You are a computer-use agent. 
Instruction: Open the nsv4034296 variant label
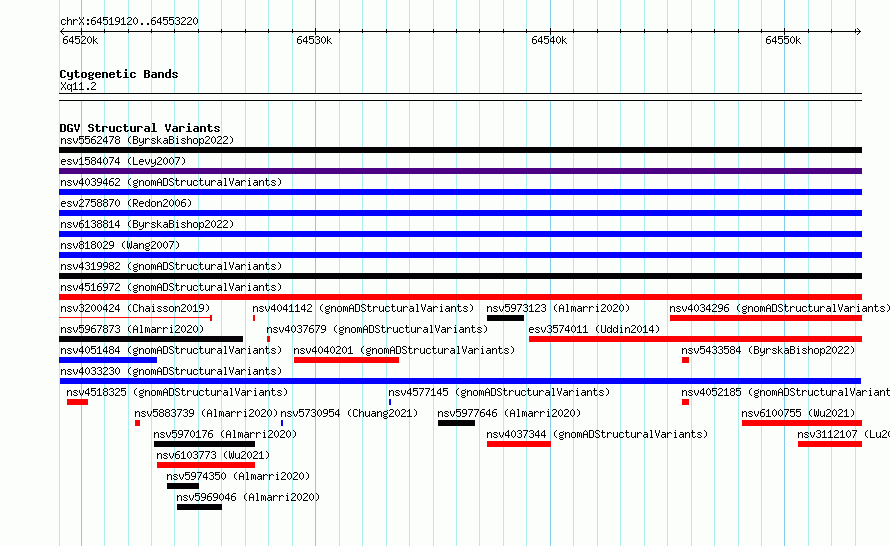click(x=779, y=308)
